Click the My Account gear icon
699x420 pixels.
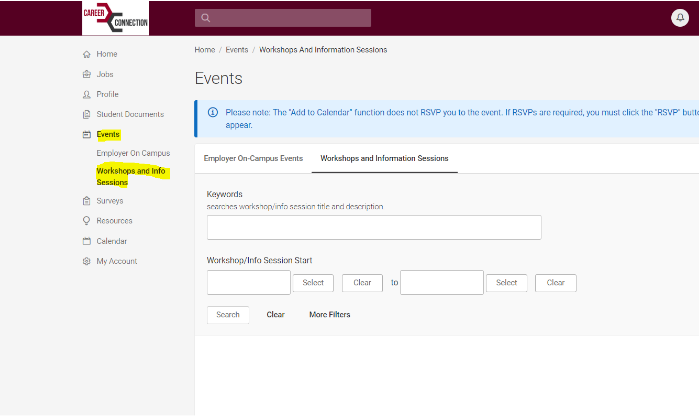[86, 261]
